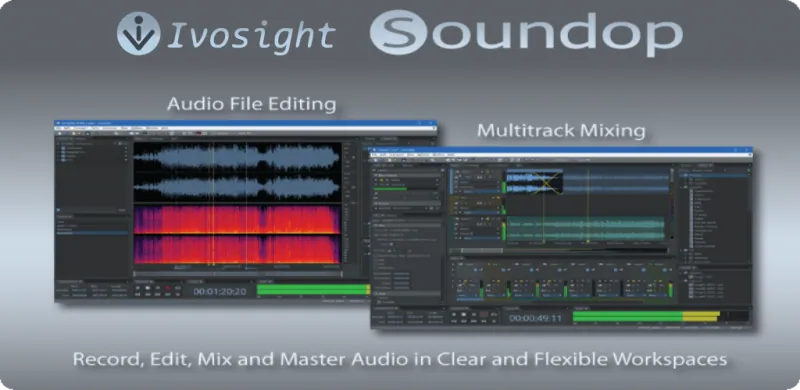Select the crossfaded blue clip on first track
The height and width of the screenshot is (390, 800).
point(534,182)
